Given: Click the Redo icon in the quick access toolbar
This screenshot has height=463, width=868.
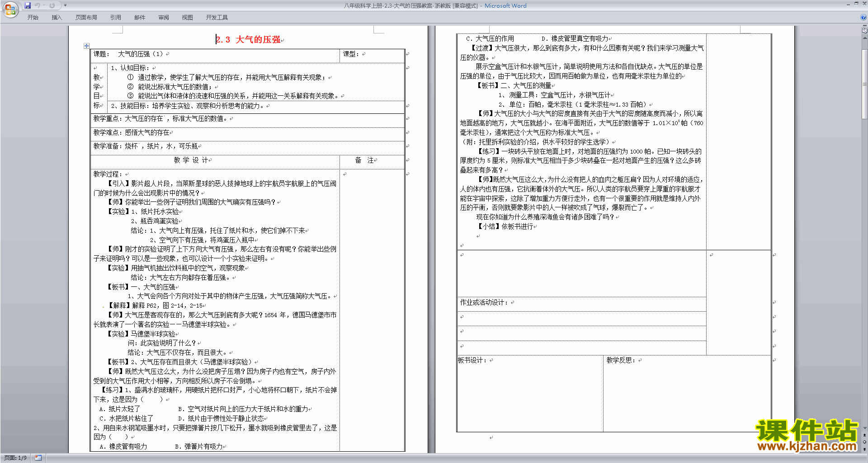Looking at the screenshot, I should tap(52, 5).
